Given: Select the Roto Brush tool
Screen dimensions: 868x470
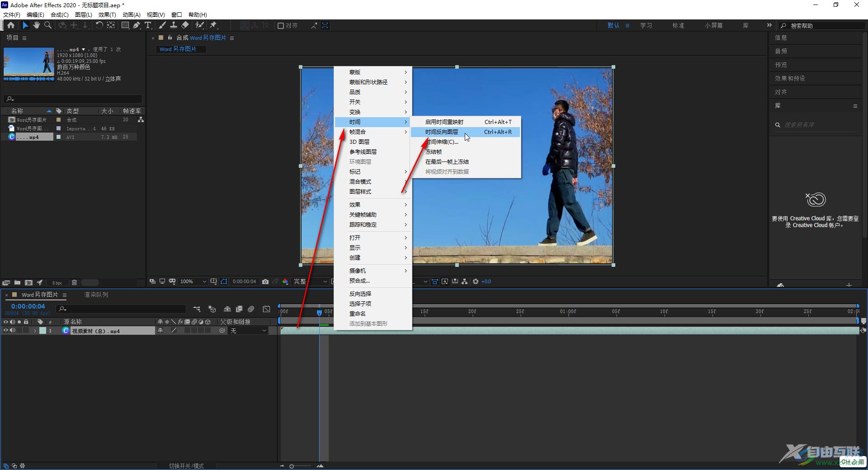Looking at the screenshot, I should click(x=199, y=25).
